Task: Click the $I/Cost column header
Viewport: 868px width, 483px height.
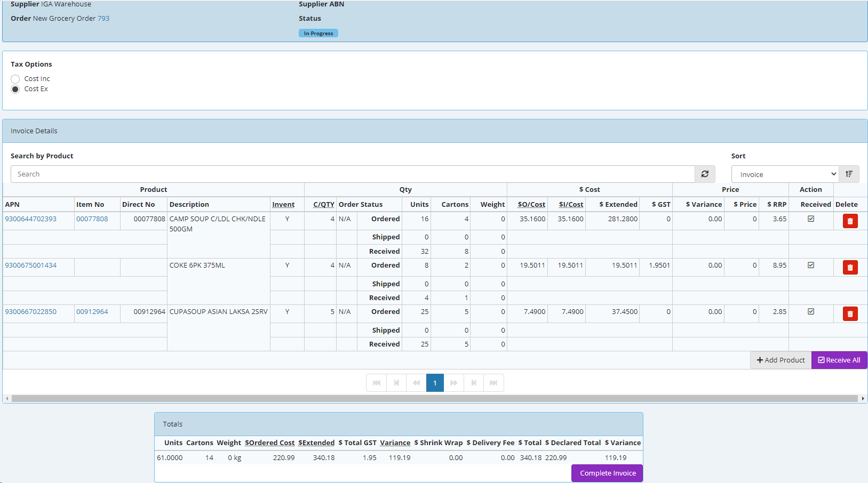Action: (x=571, y=204)
